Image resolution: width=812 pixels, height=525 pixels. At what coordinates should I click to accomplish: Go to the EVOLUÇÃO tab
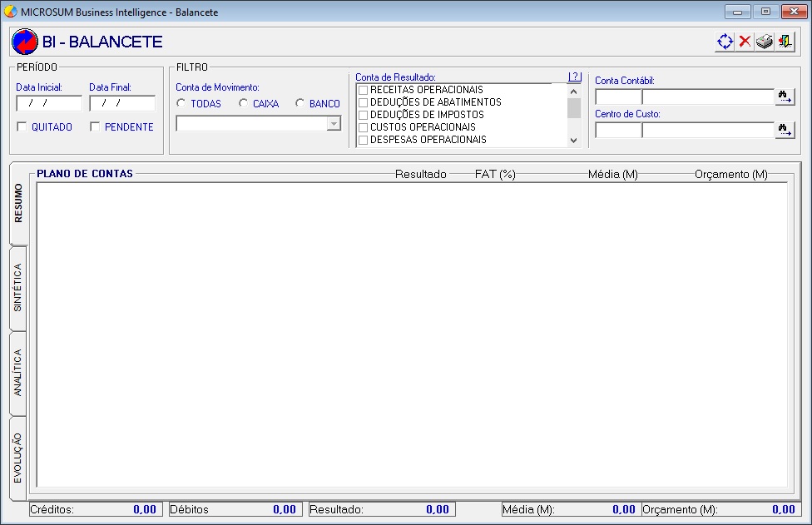point(18,458)
